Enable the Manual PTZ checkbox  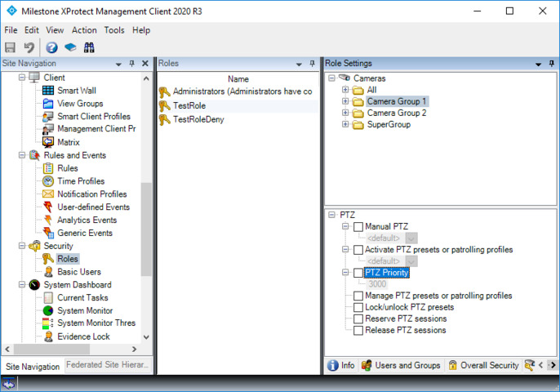(x=358, y=226)
